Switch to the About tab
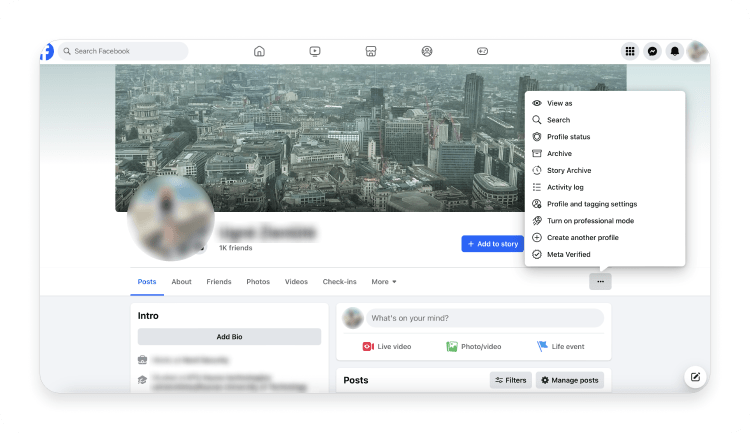The width and height of the screenshot is (750, 433). [x=181, y=282]
